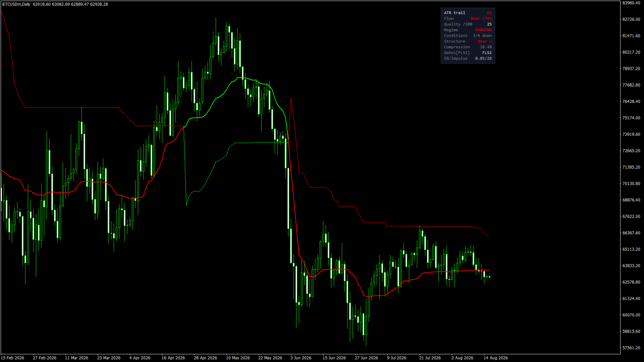Viewport: 644px width, 362px height.
Task: Click the 75174.00 price axis label
Action: tap(631, 118)
